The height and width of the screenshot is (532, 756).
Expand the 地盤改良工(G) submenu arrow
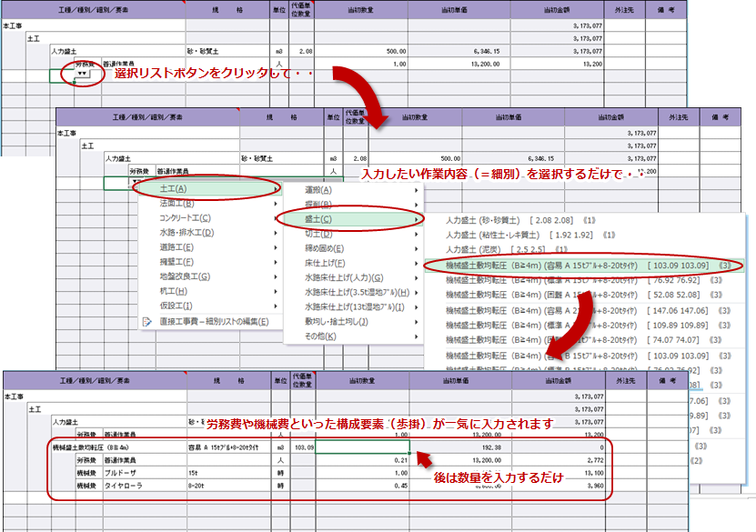point(276,276)
